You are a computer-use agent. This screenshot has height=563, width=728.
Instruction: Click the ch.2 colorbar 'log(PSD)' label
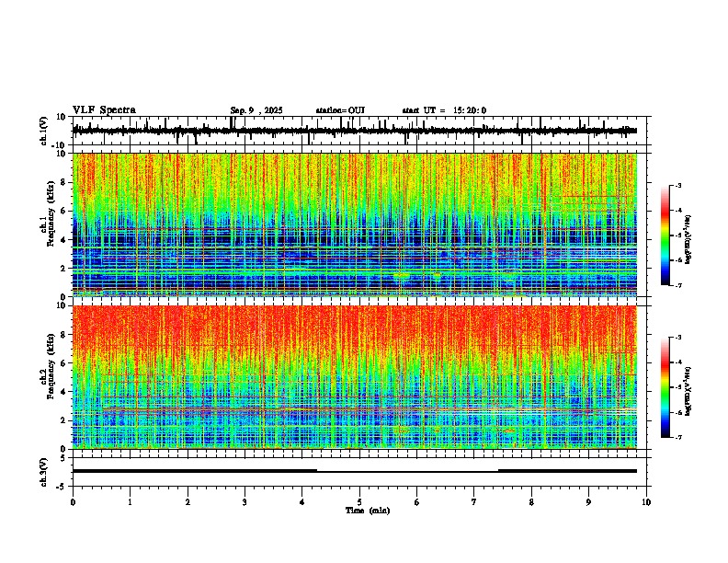point(688,391)
